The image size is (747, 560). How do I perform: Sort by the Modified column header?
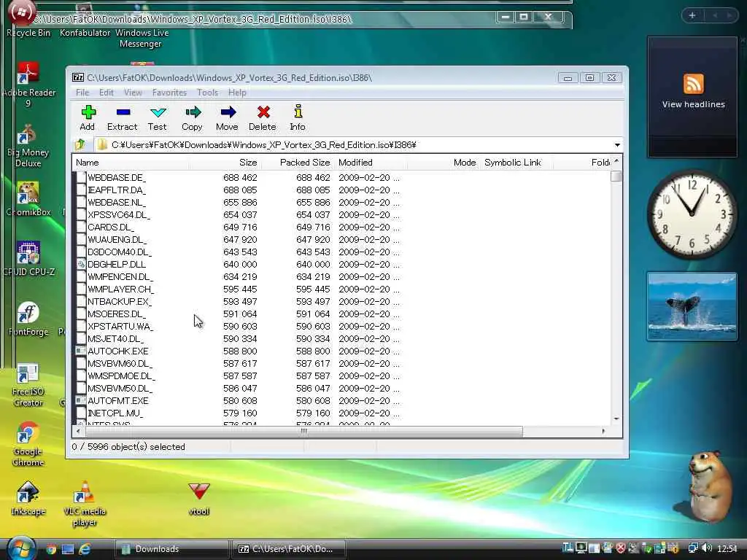pyautogui.click(x=371, y=163)
